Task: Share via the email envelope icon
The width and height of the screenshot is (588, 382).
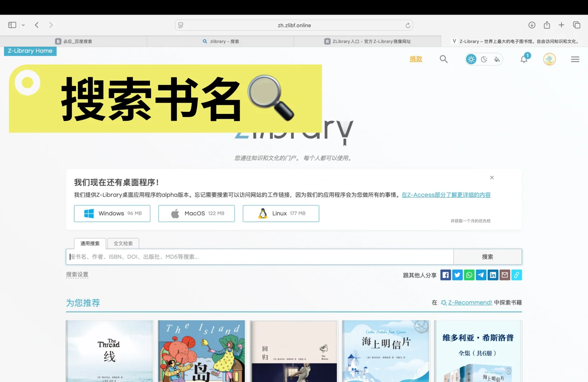Action: tap(505, 275)
